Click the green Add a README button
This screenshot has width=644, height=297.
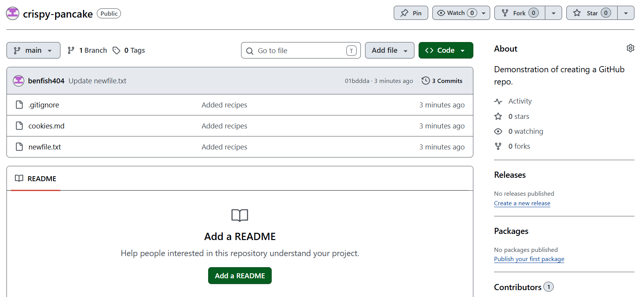[x=240, y=276]
